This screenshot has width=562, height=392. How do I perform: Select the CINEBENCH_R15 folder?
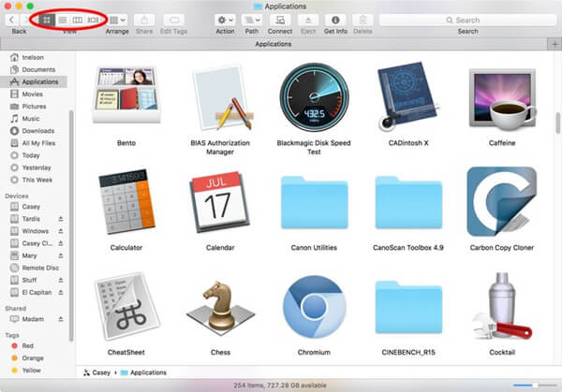(x=408, y=307)
